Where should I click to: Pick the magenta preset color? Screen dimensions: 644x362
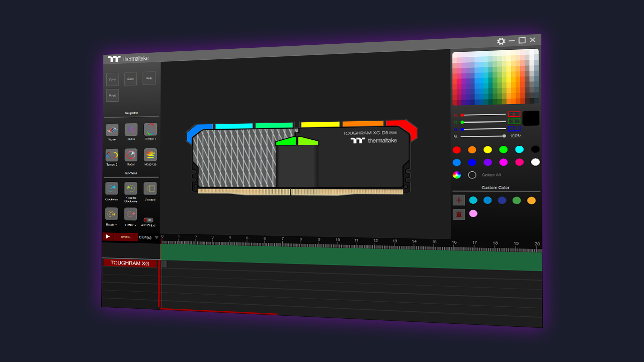pyautogui.click(x=503, y=162)
